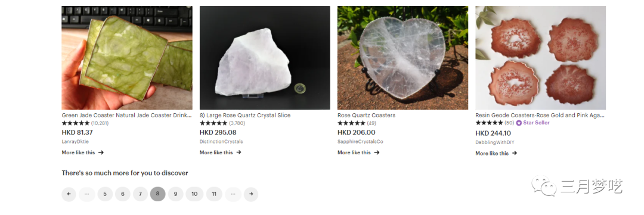The width and height of the screenshot is (644, 215).
Task: Go to previous page with left arrow
Action: point(69,194)
